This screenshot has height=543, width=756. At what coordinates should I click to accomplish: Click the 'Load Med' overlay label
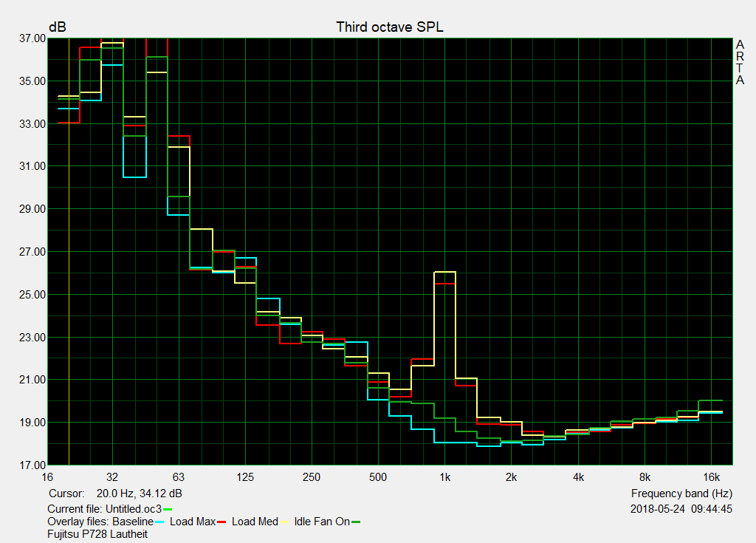point(255,522)
